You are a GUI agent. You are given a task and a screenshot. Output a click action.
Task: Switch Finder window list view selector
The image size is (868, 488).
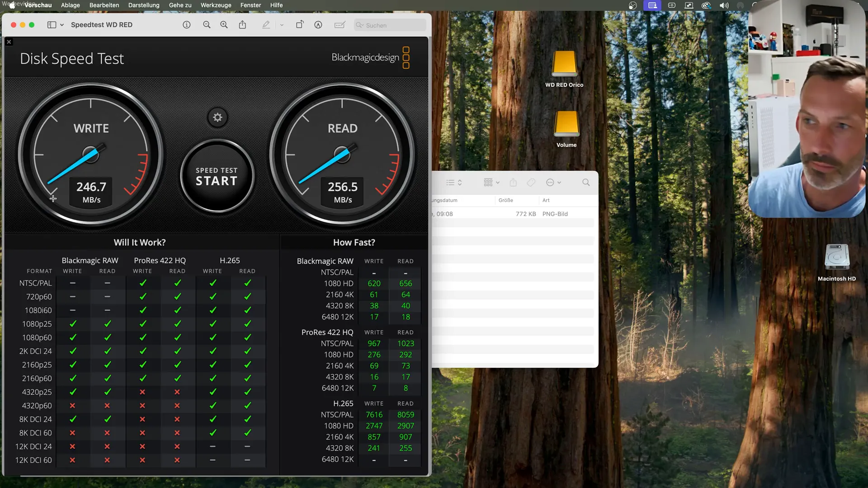click(454, 183)
